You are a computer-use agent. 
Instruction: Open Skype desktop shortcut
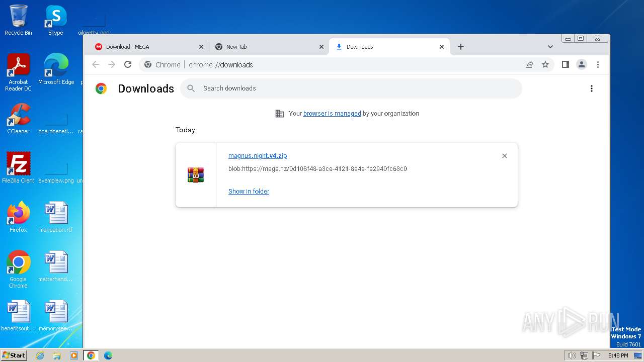point(55,20)
